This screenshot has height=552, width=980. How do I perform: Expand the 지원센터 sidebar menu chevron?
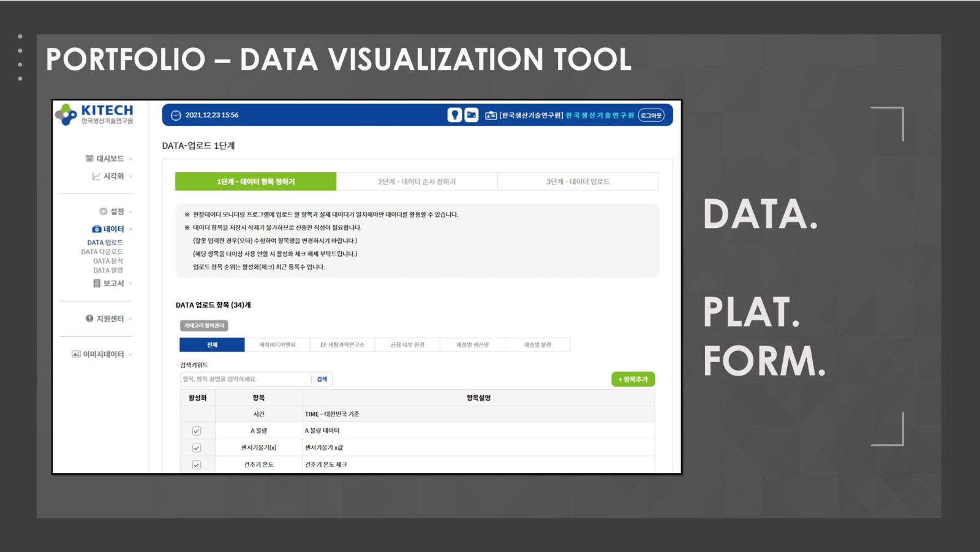(130, 319)
